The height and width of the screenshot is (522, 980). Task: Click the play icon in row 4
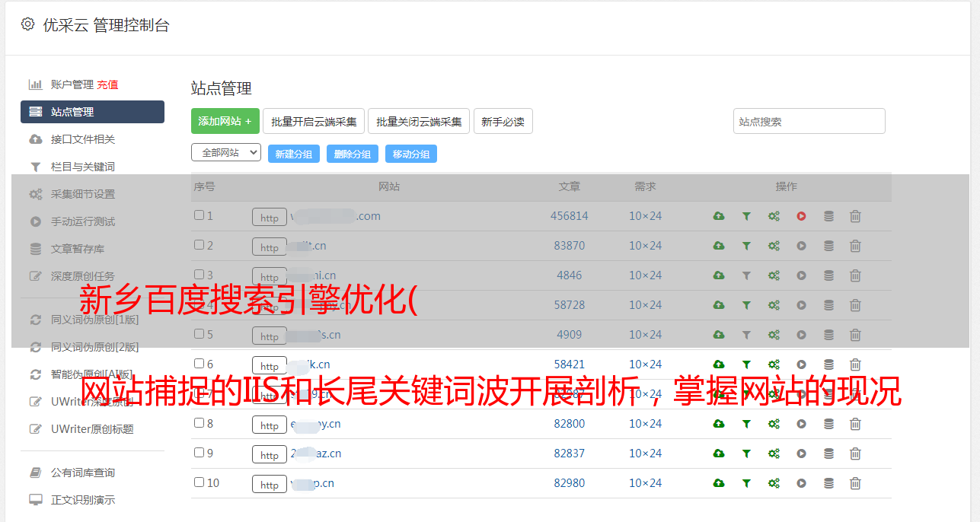tap(801, 305)
